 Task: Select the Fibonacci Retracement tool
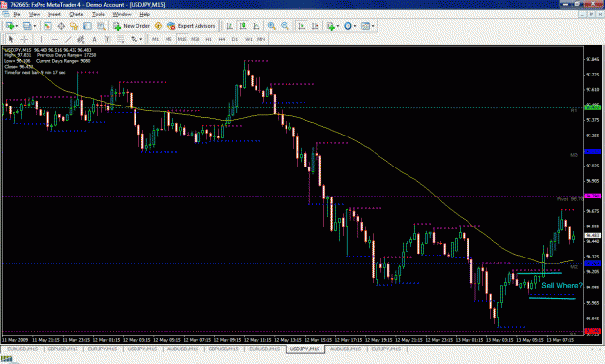point(120,39)
